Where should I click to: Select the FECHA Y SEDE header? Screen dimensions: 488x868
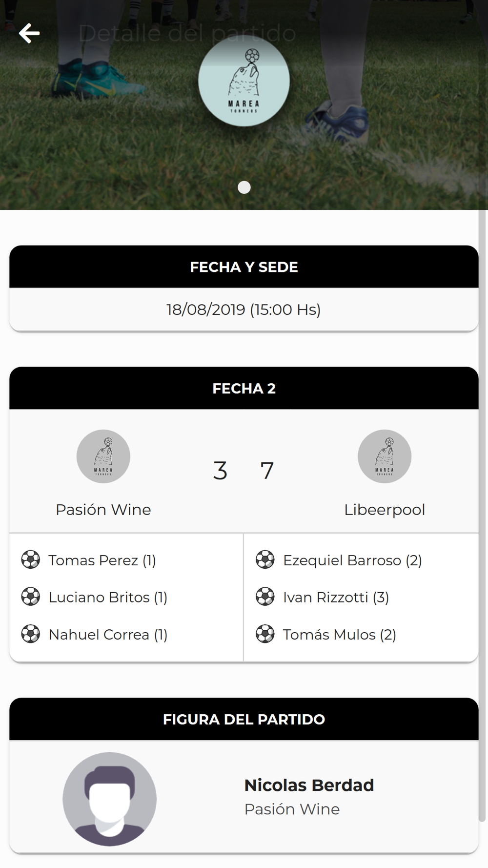[244, 267]
